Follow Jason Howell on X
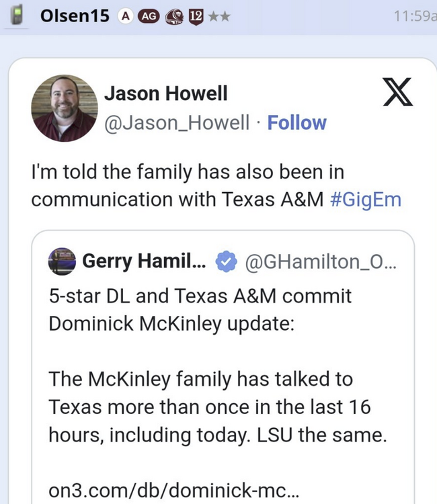This screenshot has height=504, width=437. coord(296,123)
